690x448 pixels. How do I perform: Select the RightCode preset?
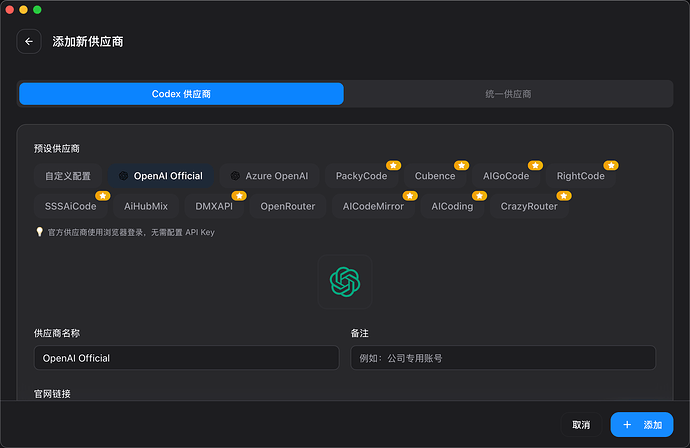click(x=580, y=176)
